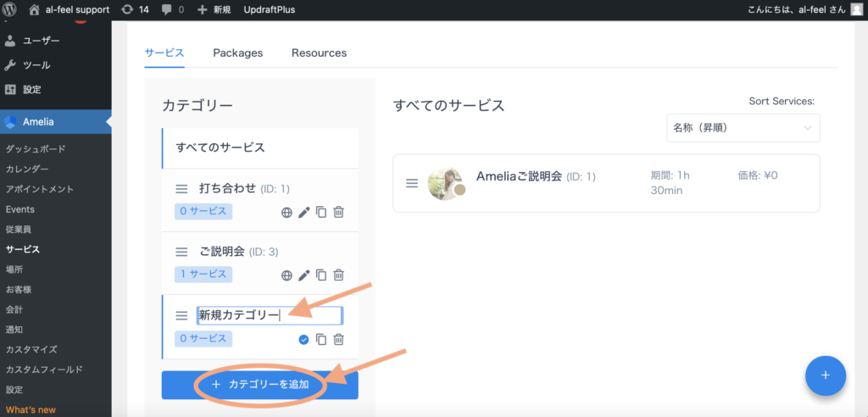This screenshot has width=868, height=417.
Task: Confirm new category name with blue checkmark
Action: tap(303, 339)
